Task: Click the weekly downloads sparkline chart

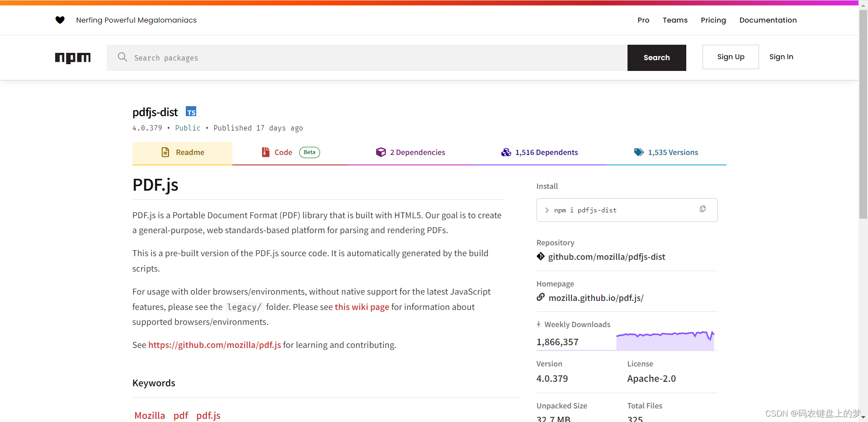Action: click(x=665, y=341)
